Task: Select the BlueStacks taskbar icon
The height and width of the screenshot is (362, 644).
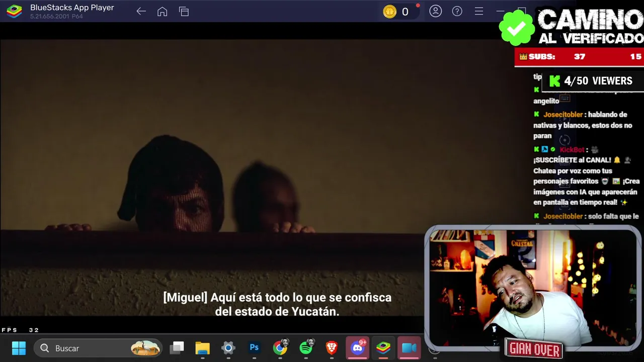Action: tap(383, 348)
